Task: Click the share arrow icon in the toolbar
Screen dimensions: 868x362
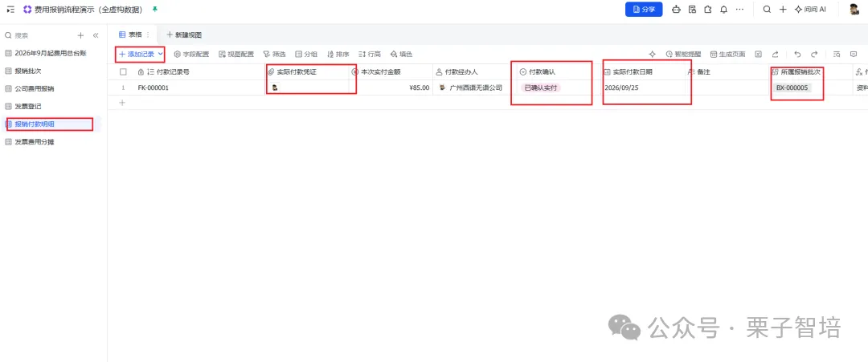Action: (x=775, y=54)
